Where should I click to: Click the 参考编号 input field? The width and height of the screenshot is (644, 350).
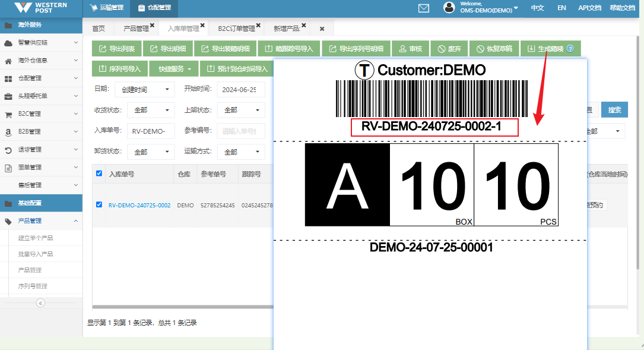tap(241, 131)
